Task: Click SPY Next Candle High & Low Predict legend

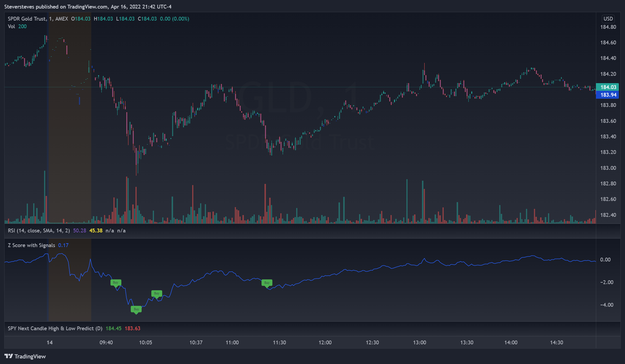Action: point(55,328)
